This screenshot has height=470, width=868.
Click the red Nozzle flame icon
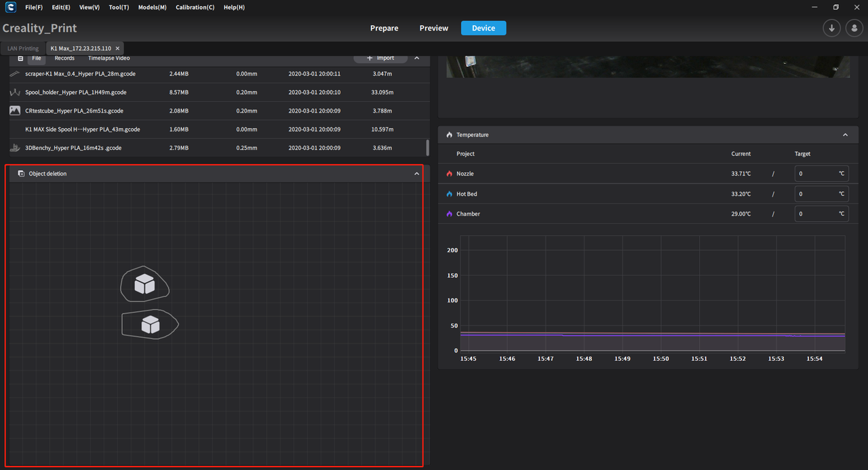449,174
